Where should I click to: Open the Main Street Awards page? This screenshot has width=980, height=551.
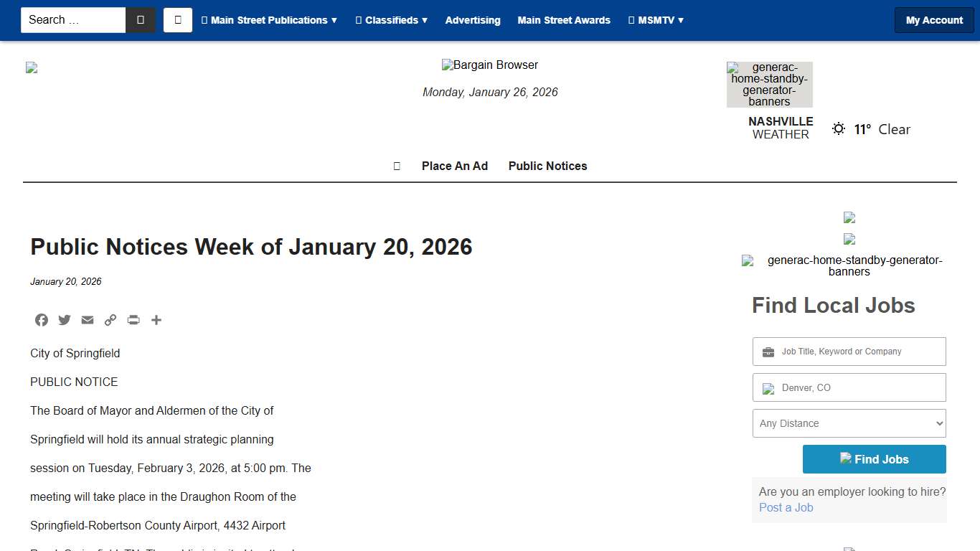564,20
